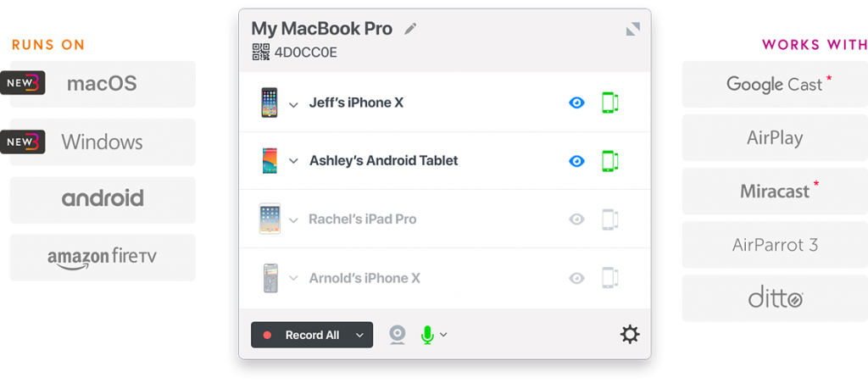The image size is (868, 383).
Task: Click mirroring device icon for Jeff's iPhone X
Action: click(609, 103)
